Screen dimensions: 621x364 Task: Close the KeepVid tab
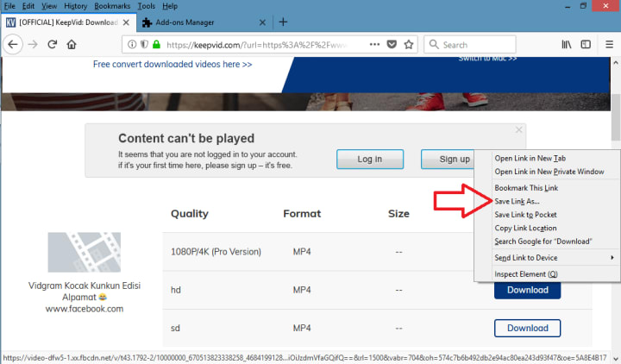point(126,22)
